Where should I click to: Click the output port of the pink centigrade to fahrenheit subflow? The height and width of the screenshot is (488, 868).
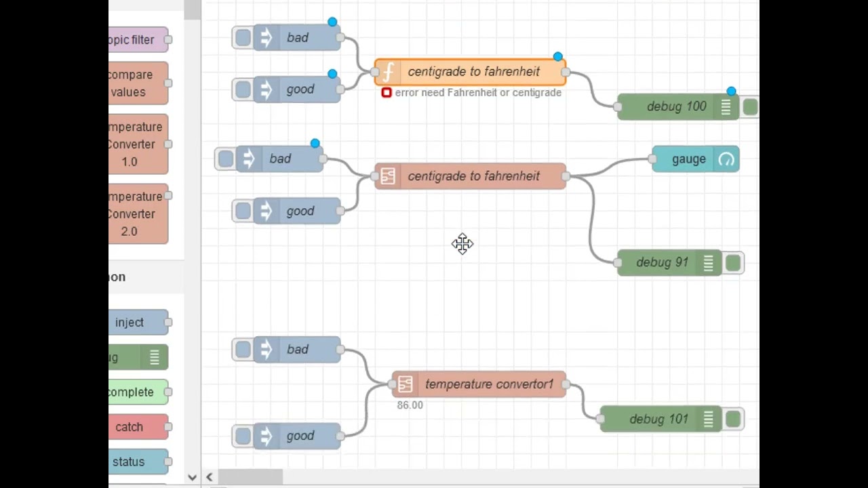566,176
